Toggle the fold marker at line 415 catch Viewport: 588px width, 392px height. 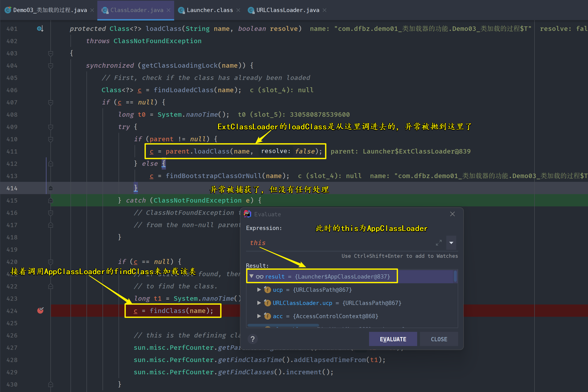click(x=50, y=200)
